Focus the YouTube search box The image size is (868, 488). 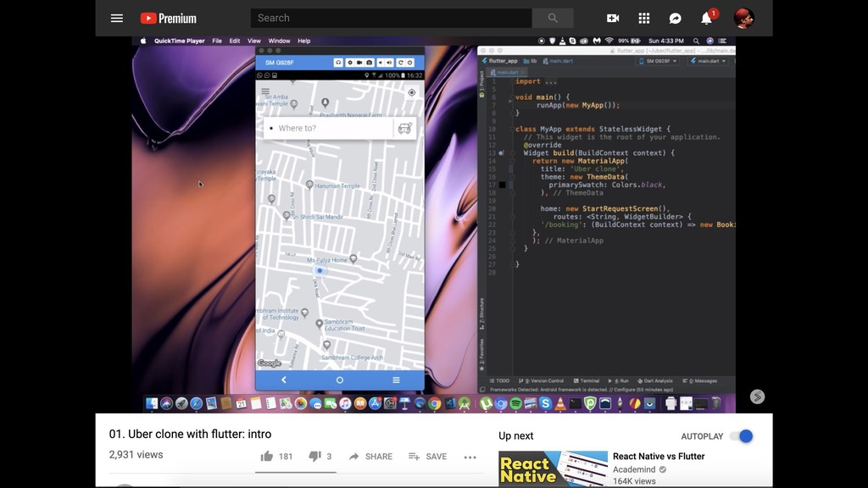[390, 18]
